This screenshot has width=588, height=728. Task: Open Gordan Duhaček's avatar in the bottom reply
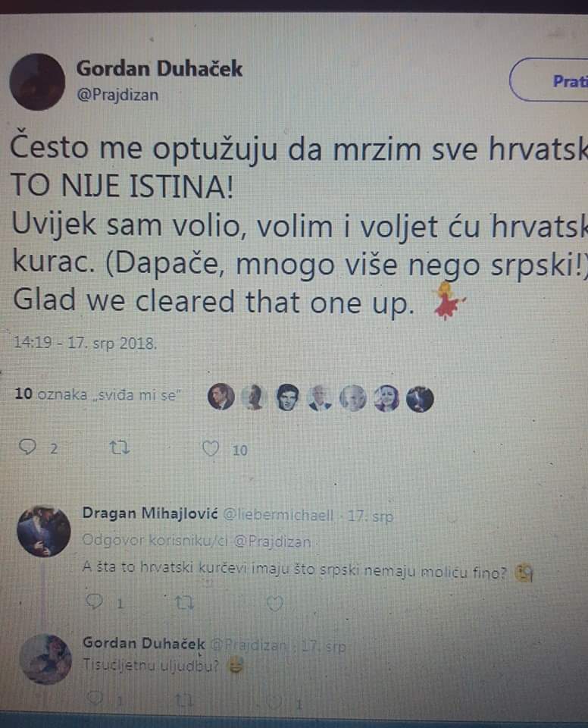(46, 659)
